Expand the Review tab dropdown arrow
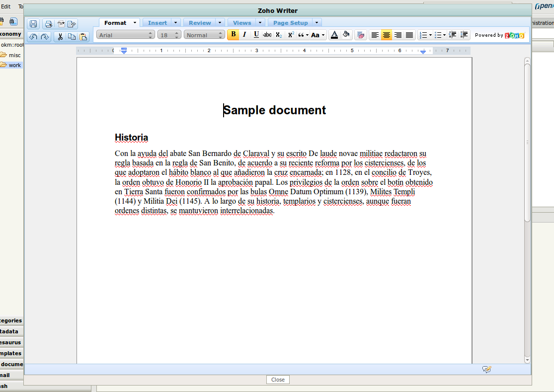 tap(220, 22)
